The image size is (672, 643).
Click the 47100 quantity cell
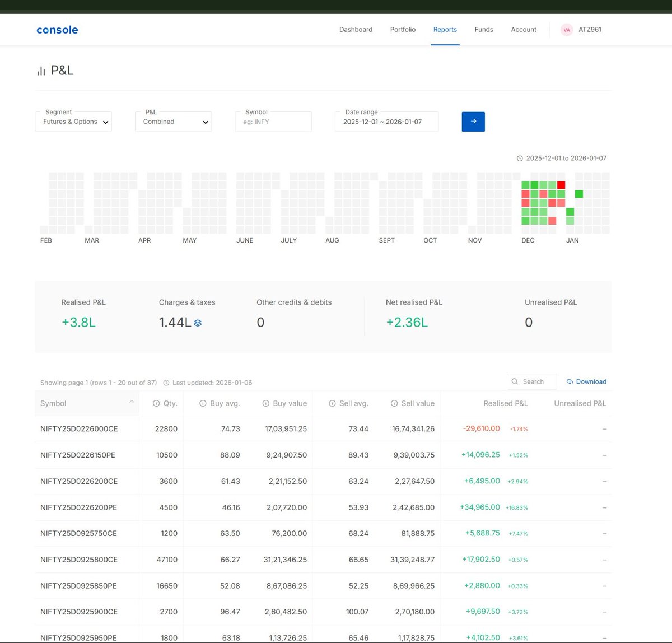tap(167, 560)
